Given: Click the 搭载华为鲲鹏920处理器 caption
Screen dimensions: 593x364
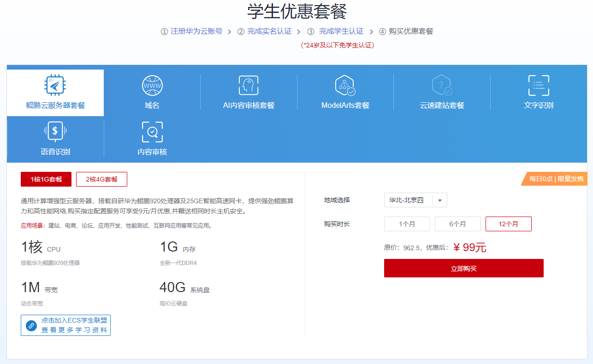Looking at the screenshot, I should pyautogui.click(x=50, y=263).
